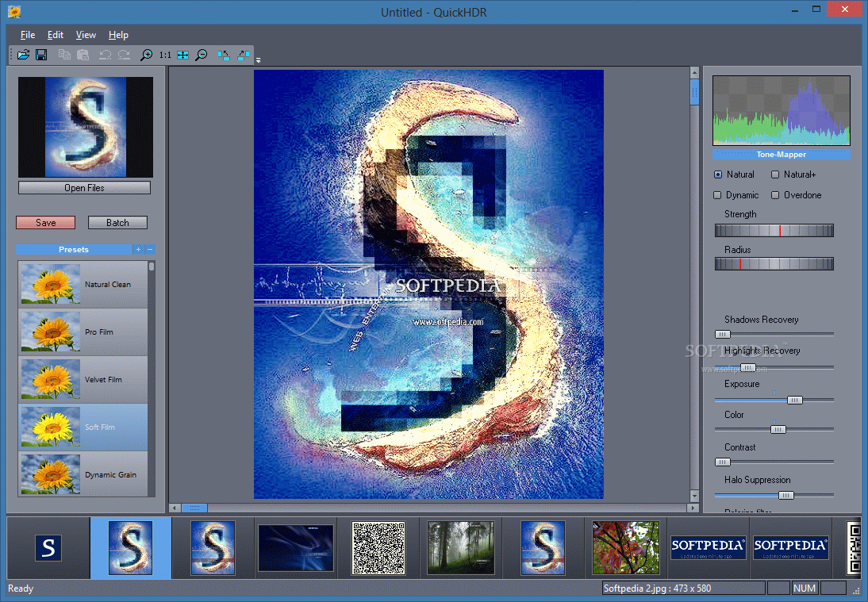Click the redo arrow toolbar icon
This screenshot has height=602, width=868.
[x=124, y=55]
